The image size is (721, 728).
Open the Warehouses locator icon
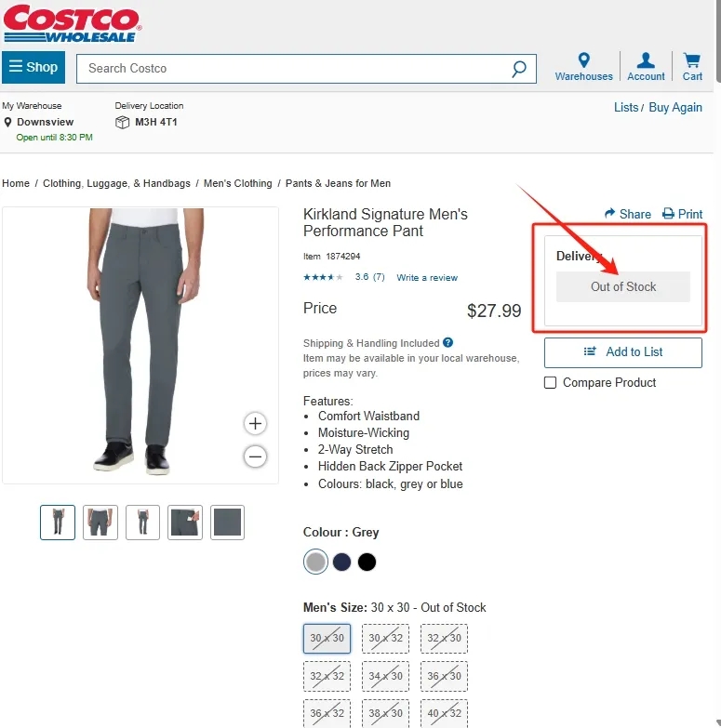point(584,60)
